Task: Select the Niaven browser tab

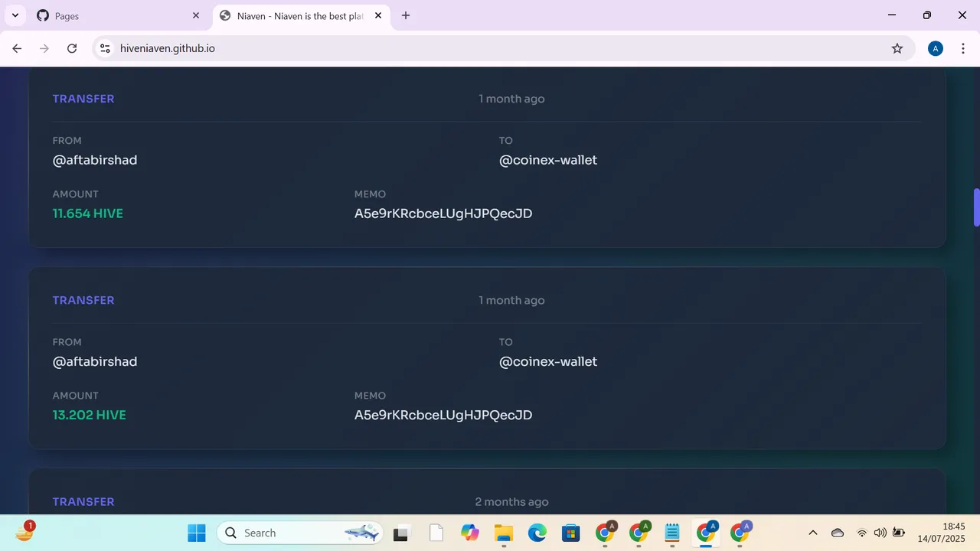Action: tap(300, 15)
